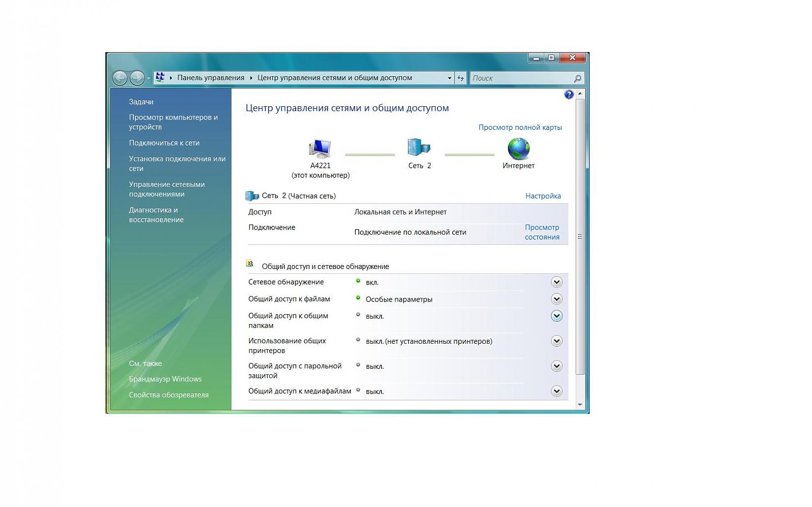The width and height of the screenshot is (812, 507).
Task: Select Подключиться к сети task
Action: pos(164,143)
